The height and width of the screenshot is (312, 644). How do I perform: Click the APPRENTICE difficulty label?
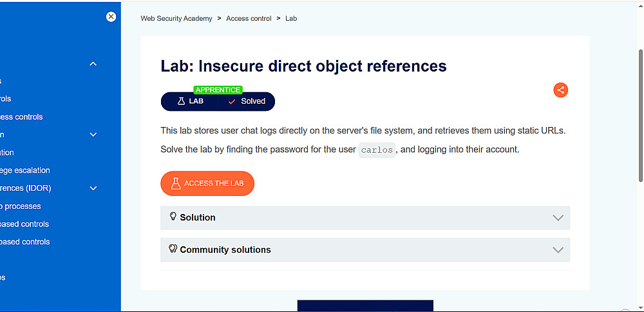(x=218, y=90)
